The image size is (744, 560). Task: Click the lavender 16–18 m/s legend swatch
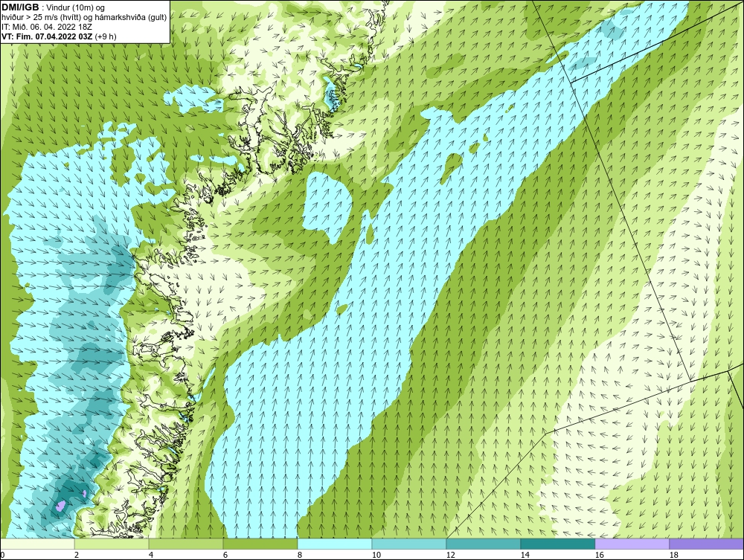[632, 544]
